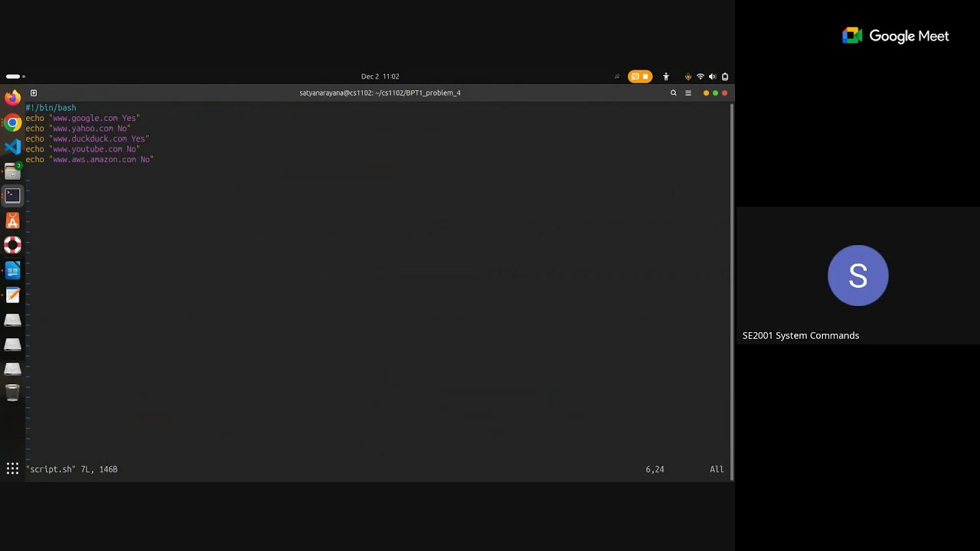Open Firefox from the dock
The height and width of the screenshot is (551, 980).
(12, 98)
